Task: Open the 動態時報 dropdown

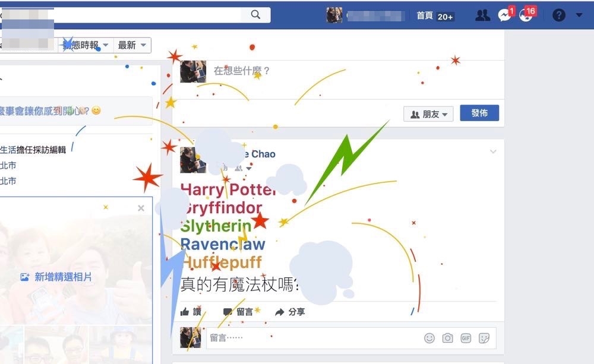Action: [x=85, y=45]
